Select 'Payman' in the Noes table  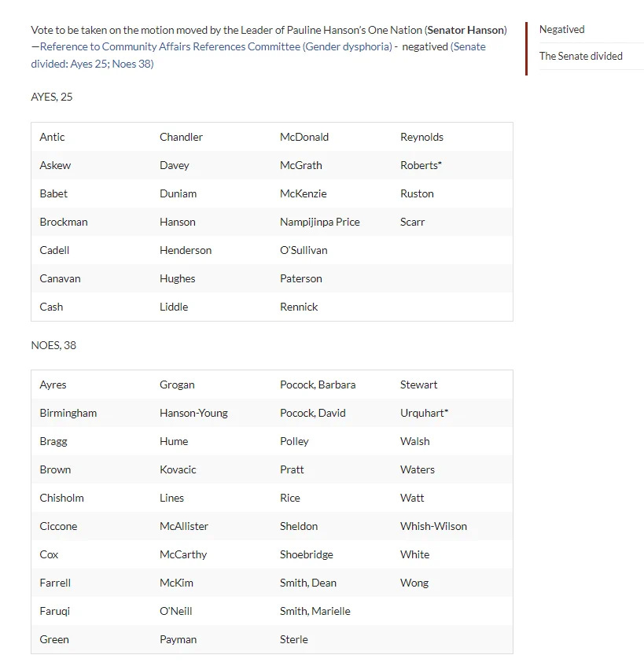click(x=178, y=640)
